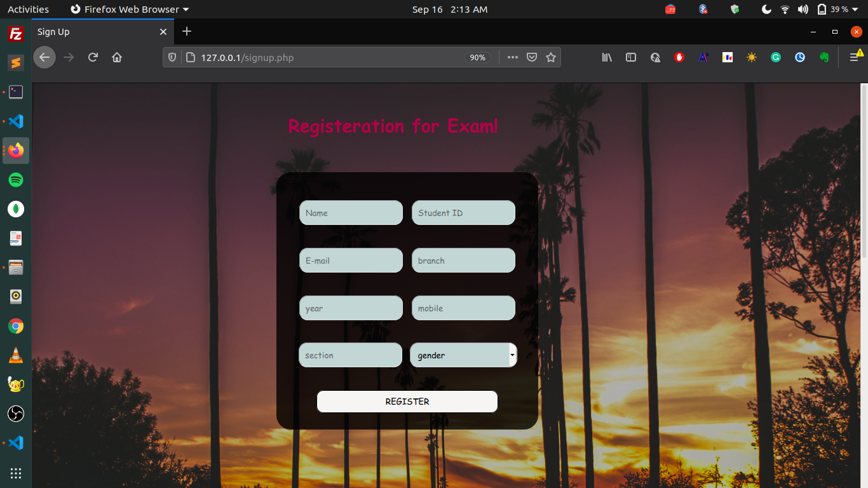Go to Firefox home page

(117, 57)
